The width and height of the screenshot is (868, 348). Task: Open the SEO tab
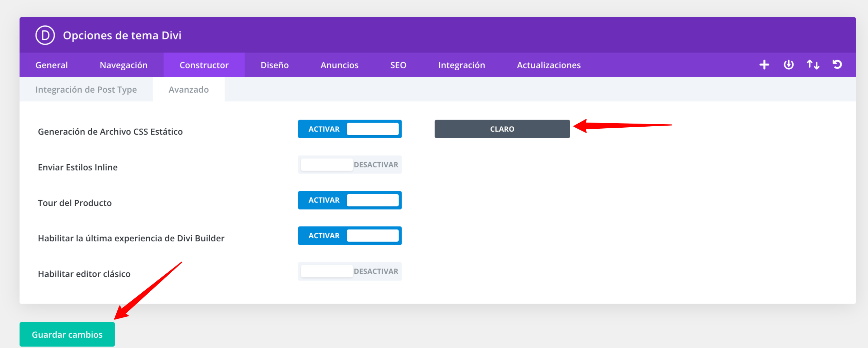click(398, 65)
